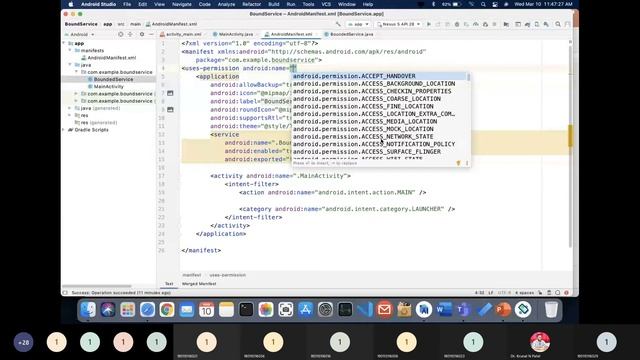Viewport: 640px width, 360px height.
Task: Click the Dr. presenter video thumbnail
Action: coord(540,342)
